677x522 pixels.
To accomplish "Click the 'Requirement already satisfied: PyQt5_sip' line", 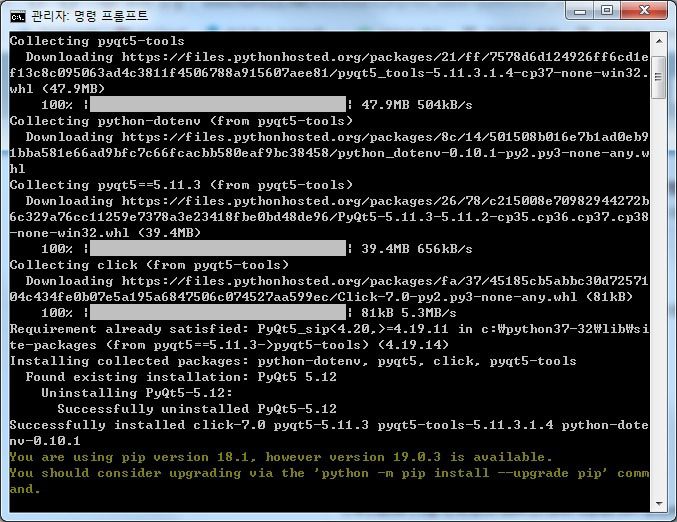I will pyautogui.click(x=329, y=329).
